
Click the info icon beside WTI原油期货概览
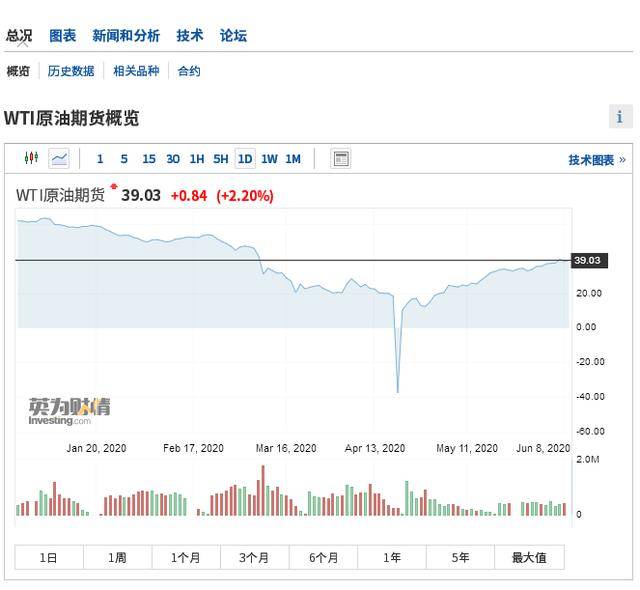pyautogui.click(x=620, y=117)
